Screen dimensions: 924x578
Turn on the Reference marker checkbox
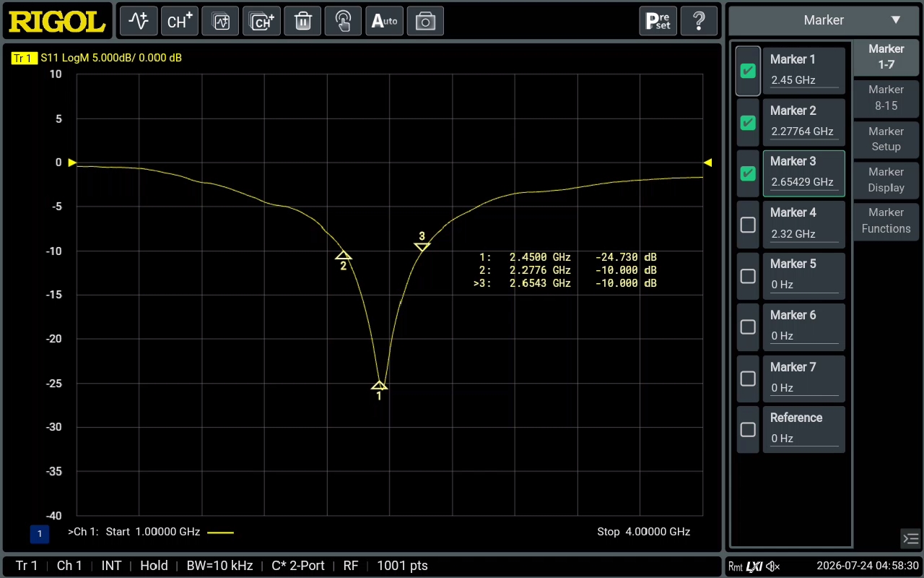748,429
